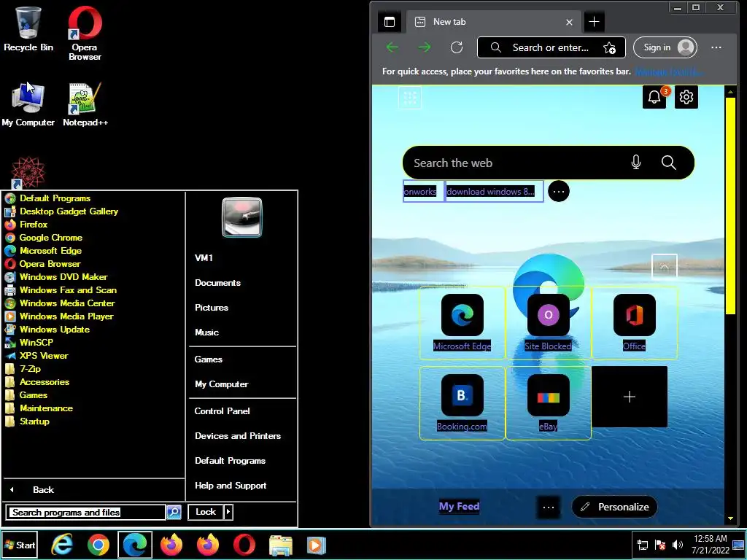This screenshot has height=560, width=747.
Task: Click the Search programs and files box
Action: coord(86,513)
